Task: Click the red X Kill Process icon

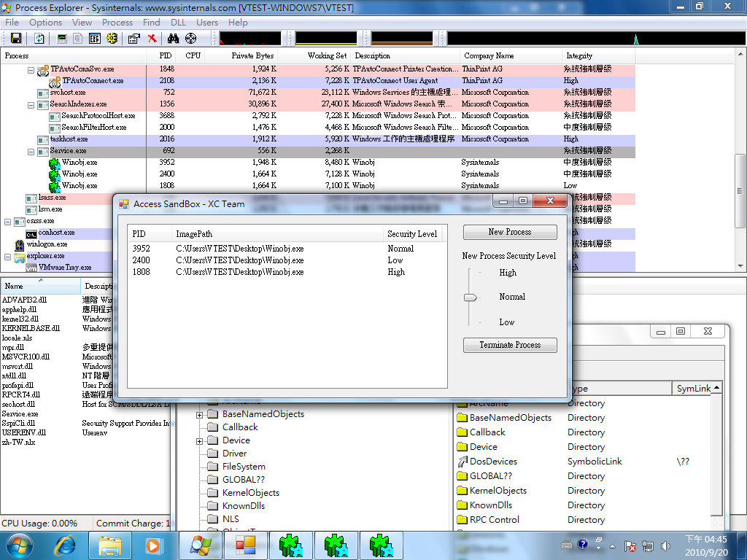Action: pos(152,39)
